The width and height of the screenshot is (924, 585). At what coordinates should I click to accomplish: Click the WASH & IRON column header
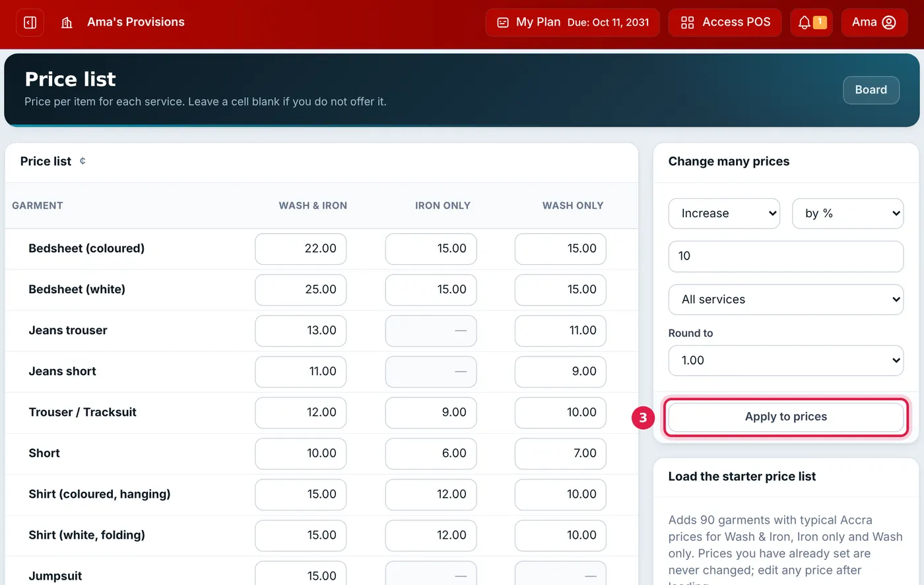pos(313,205)
